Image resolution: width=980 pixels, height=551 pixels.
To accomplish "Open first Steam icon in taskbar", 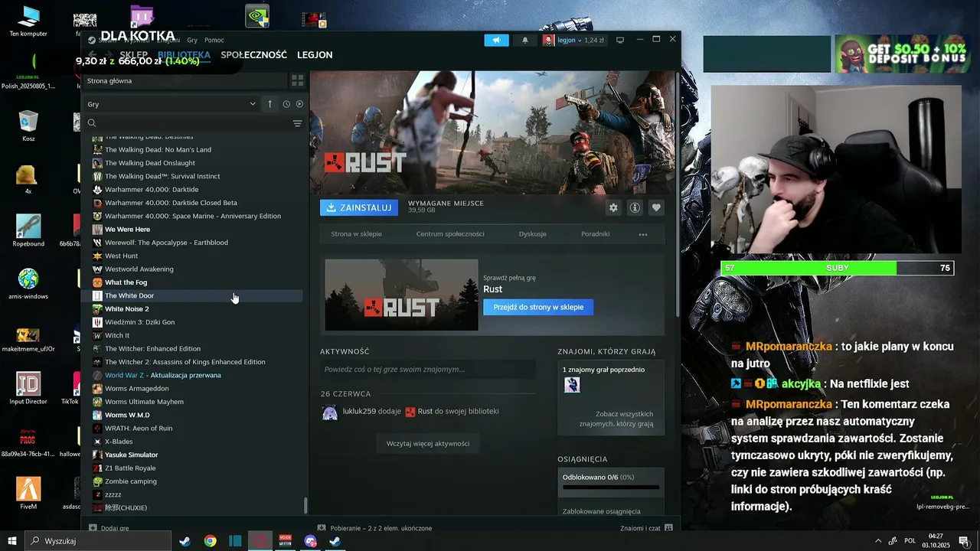I will (185, 541).
